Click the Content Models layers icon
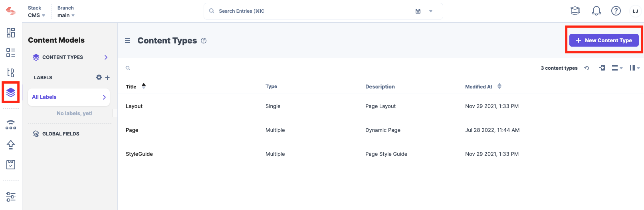Screen dimensions: 644x210 click(x=11, y=92)
